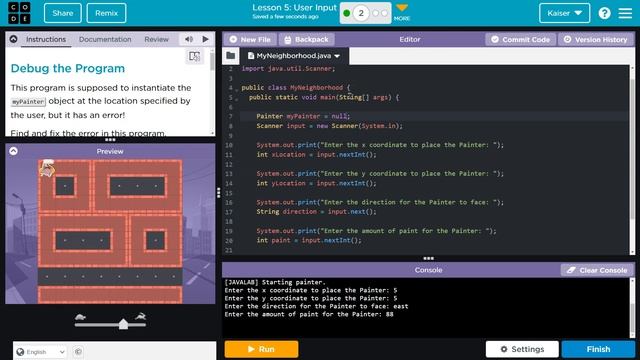Select the green level 1 bubble

[x=347, y=13]
